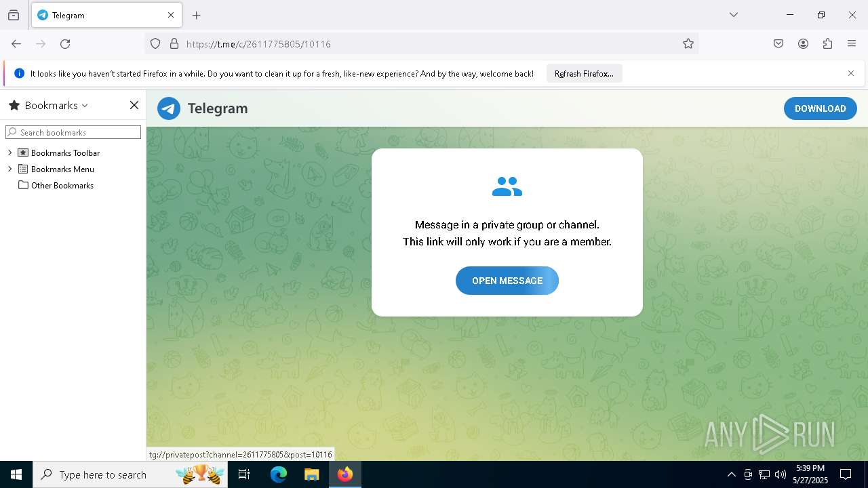Select the Telegram tab
Viewport: 868px width, 488px height.
pos(106,15)
